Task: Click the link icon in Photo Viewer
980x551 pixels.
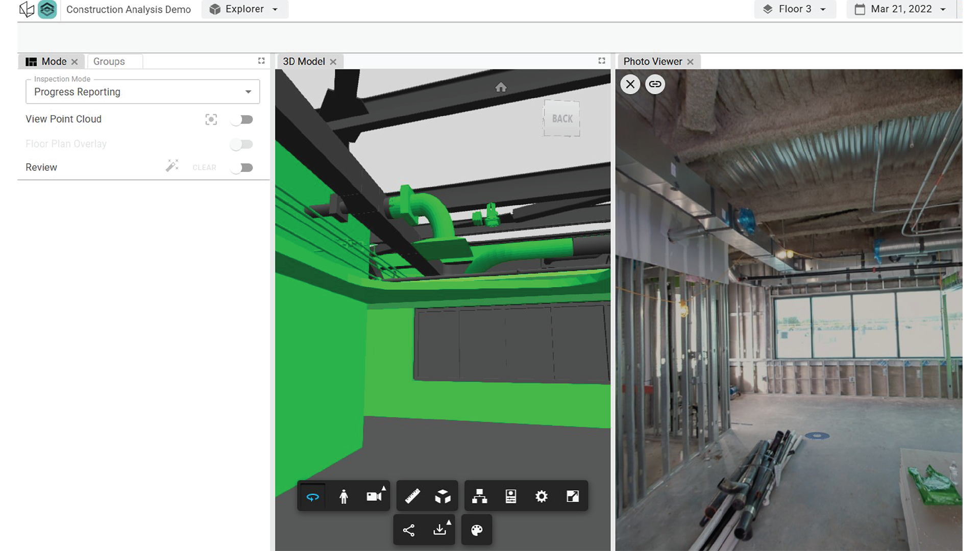Action: pyautogui.click(x=655, y=84)
